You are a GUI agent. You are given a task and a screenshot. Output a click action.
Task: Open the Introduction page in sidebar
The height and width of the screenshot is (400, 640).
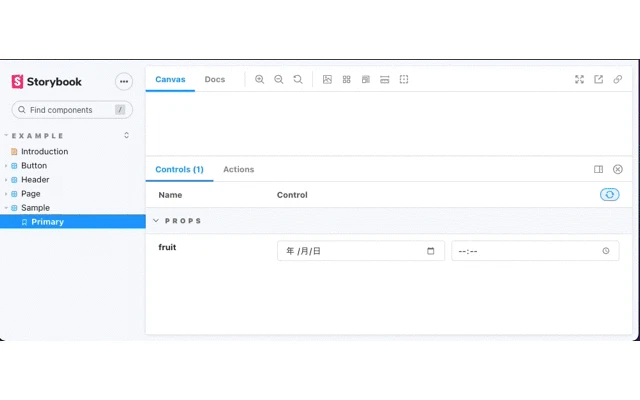[x=44, y=151]
